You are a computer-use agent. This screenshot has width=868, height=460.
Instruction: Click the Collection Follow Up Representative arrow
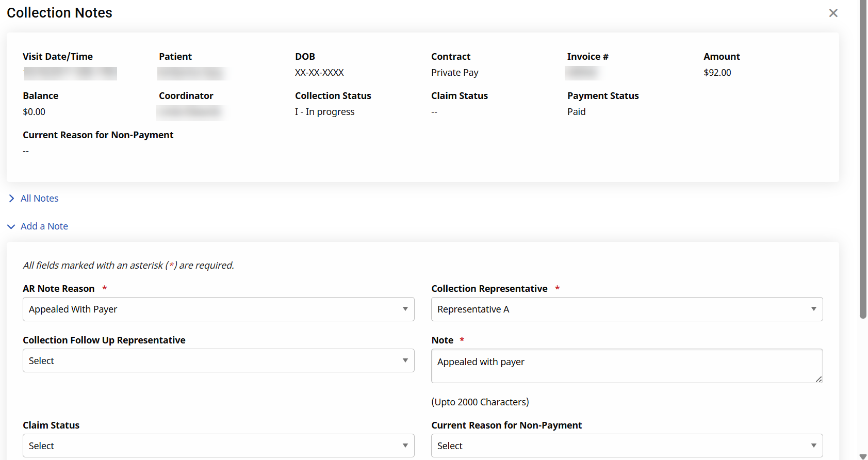[405, 360]
